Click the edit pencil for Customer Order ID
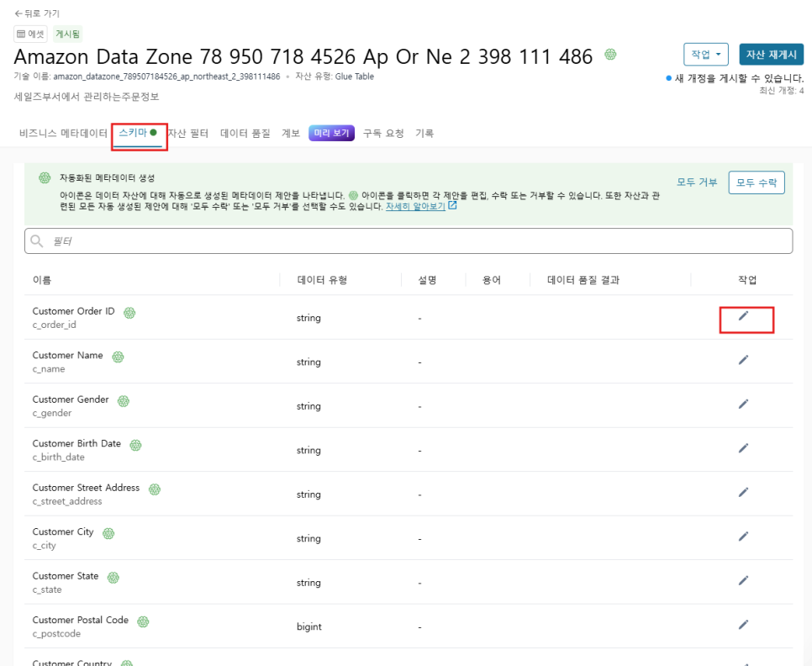Image resolution: width=812 pixels, height=666 pixels. click(x=743, y=315)
